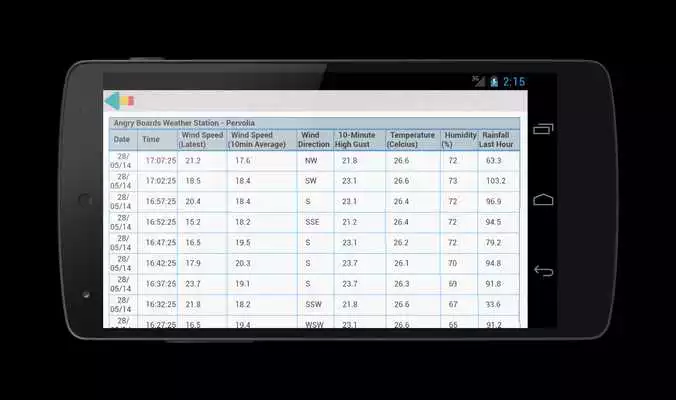Click temperature 26.1 in 16:42:25 row
The height and width of the screenshot is (400, 676).
point(401,263)
